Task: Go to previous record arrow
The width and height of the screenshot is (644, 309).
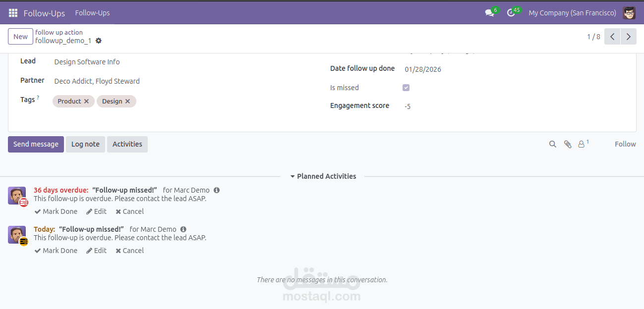Action: pyautogui.click(x=612, y=37)
